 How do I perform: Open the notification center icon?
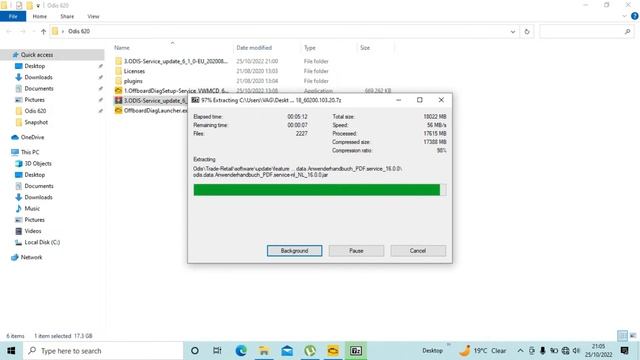click(624, 351)
